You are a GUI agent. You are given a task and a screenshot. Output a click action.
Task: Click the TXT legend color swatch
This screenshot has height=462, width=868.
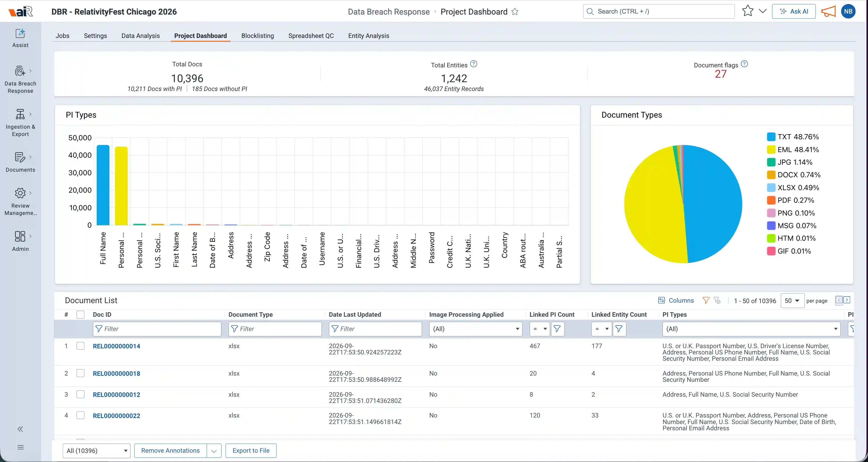(x=771, y=137)
